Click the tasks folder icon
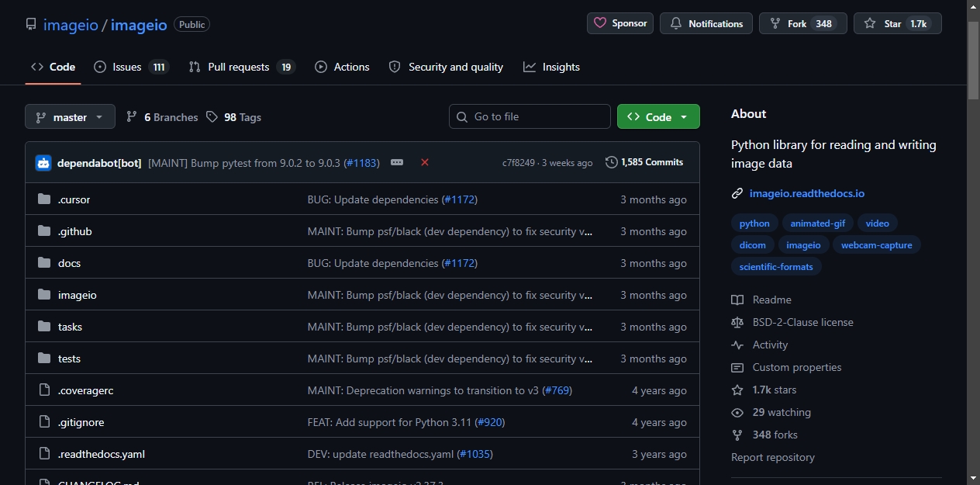 44,327
